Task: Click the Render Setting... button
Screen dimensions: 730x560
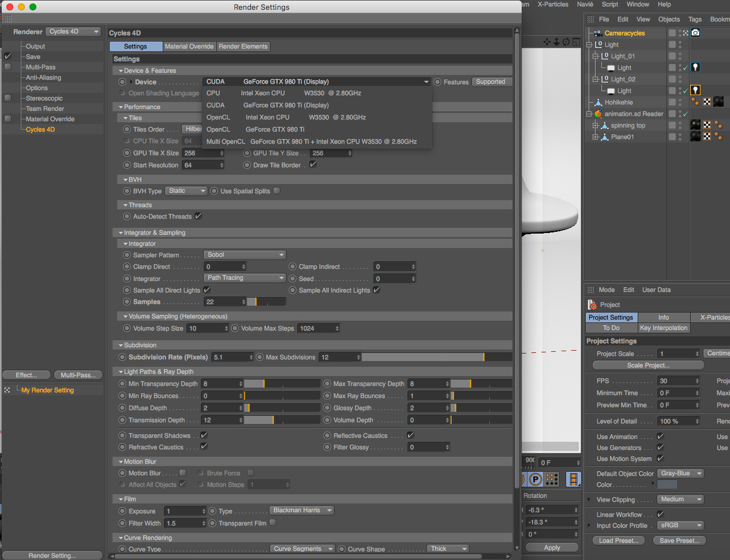Action: [53, 555]
